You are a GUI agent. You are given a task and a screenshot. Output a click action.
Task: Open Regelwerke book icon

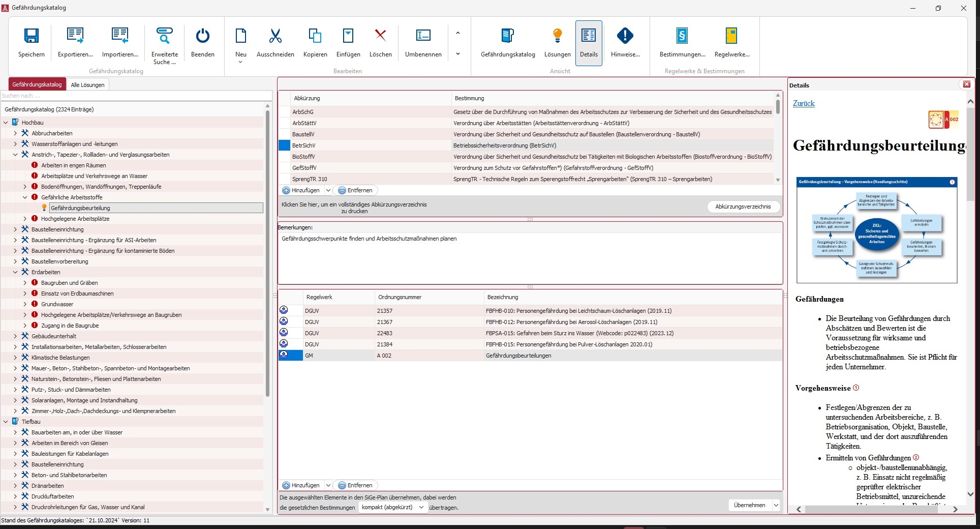point(732,36)
